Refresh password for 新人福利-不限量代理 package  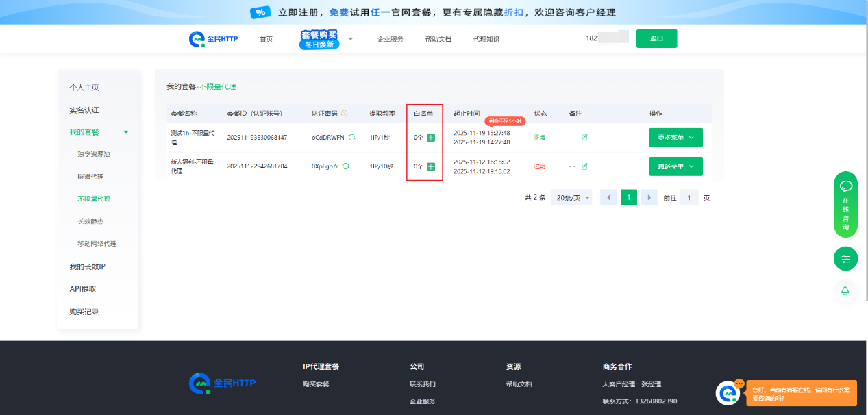point(346,166)
